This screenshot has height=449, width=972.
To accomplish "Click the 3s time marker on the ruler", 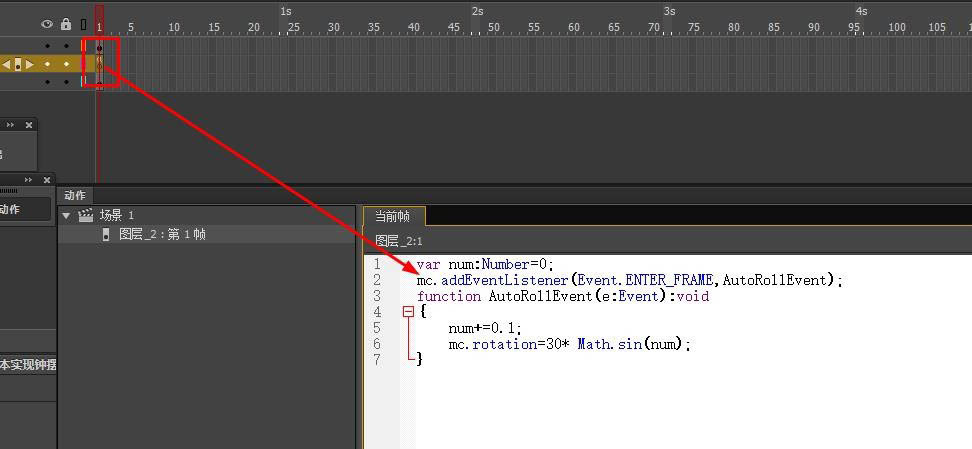I will pyautogui.click(x=669, y=11).
